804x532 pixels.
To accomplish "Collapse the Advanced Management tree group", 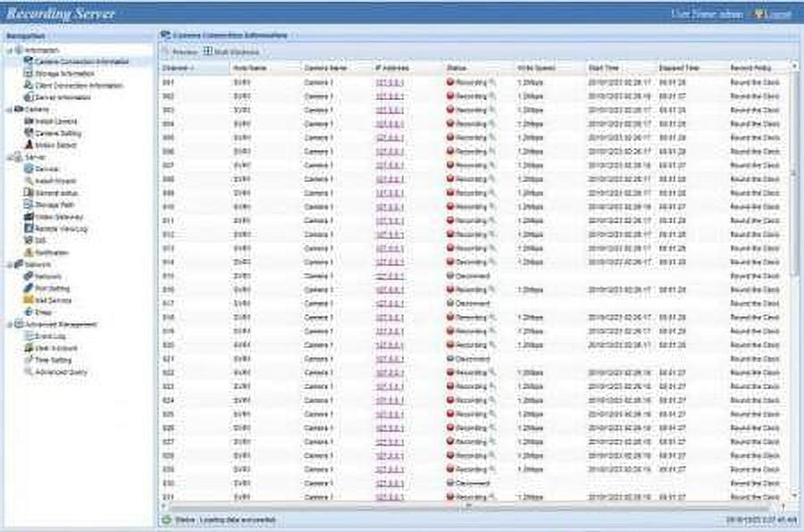I will [x=8, y=325].
